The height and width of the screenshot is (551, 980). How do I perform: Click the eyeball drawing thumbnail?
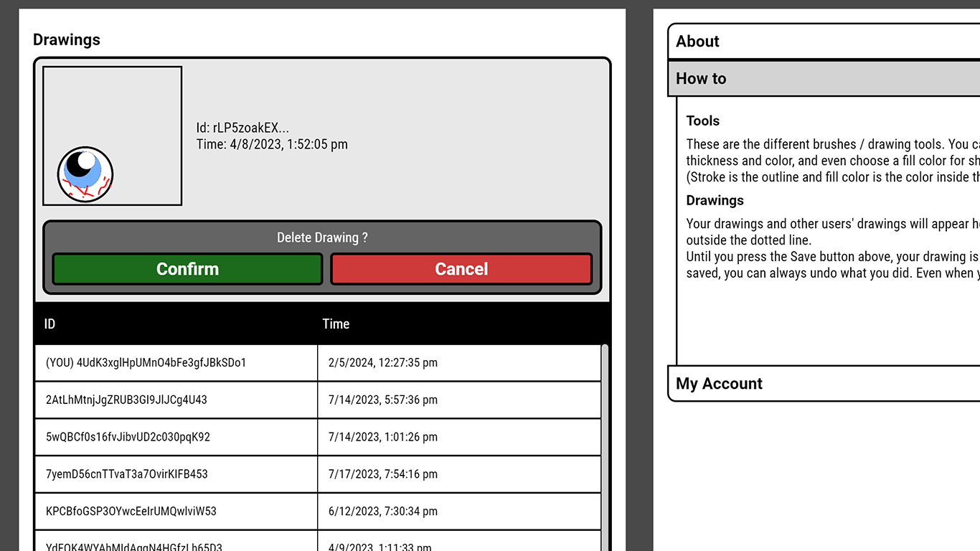[x=112, y=136]
